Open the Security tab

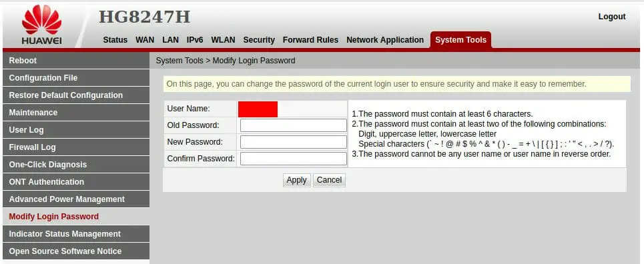259,40
